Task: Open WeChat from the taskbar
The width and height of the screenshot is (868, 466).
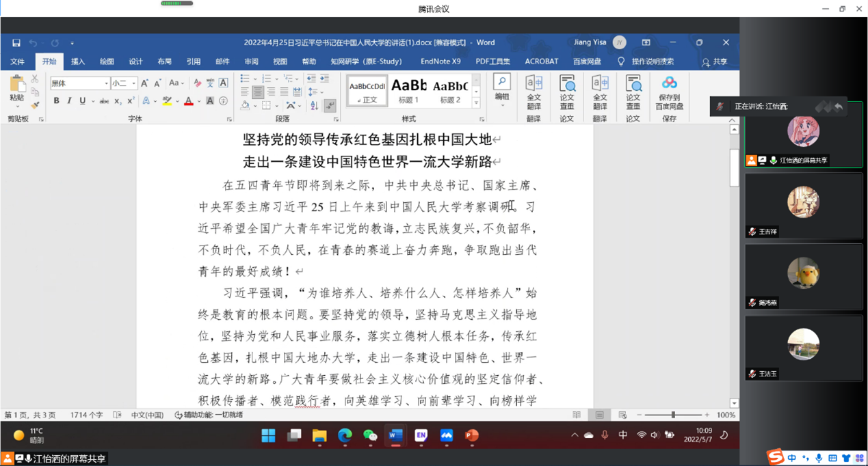Action: click(370, 436)
